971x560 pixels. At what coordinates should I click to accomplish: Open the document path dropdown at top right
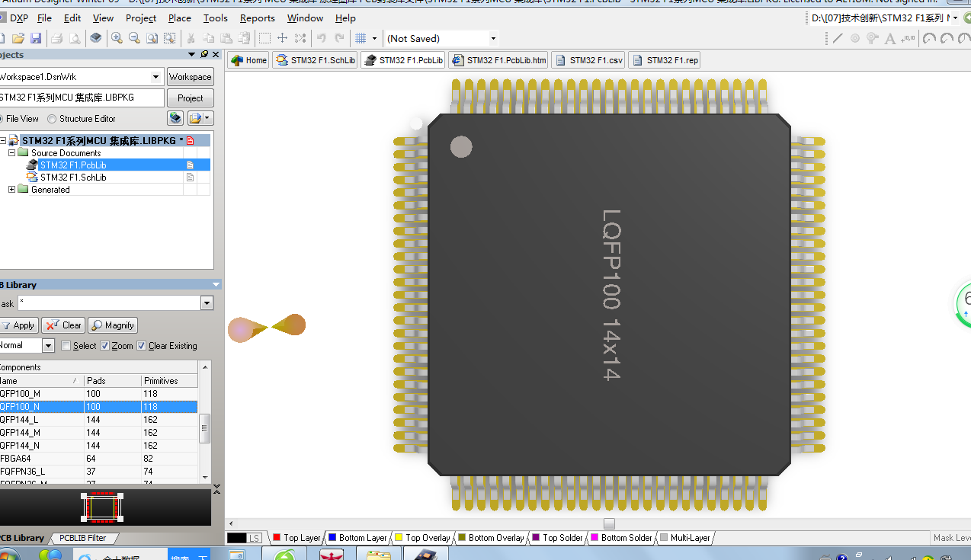956,18
